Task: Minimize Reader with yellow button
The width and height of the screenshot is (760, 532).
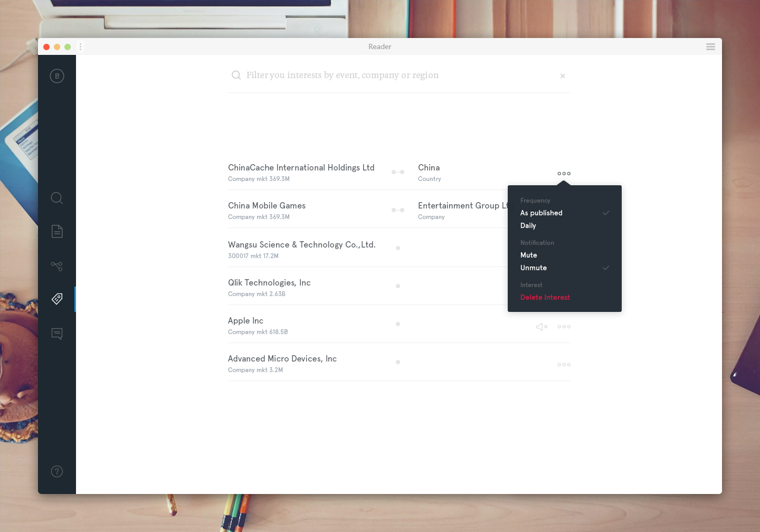Action: point(57,47)
